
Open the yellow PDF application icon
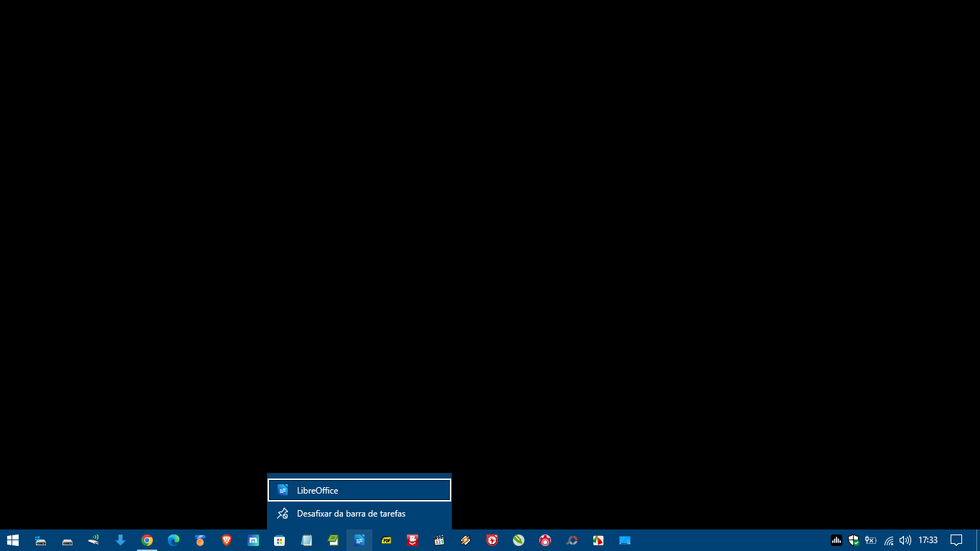click(x=387, y=540)
